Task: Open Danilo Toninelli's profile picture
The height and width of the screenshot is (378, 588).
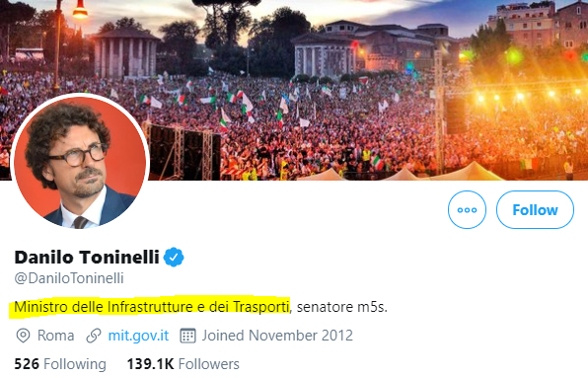Action: 80,163
